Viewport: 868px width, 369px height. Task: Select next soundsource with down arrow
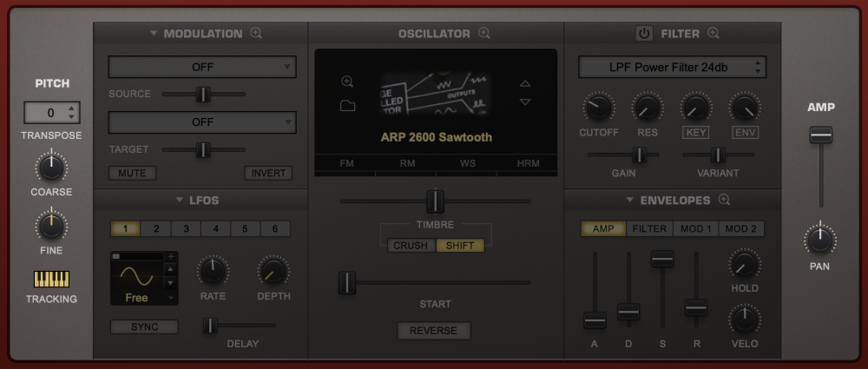tap(525, 102)
